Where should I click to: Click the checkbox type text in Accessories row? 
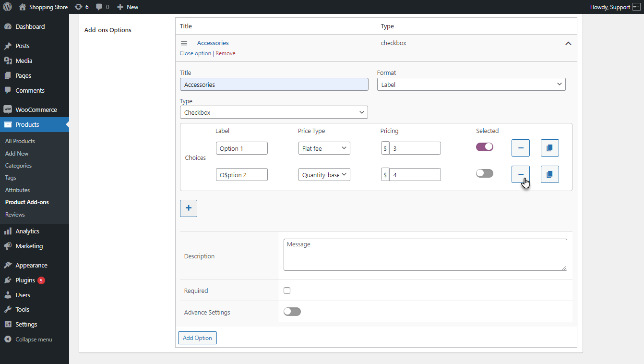pyautogui.click(x=394, y=43)
